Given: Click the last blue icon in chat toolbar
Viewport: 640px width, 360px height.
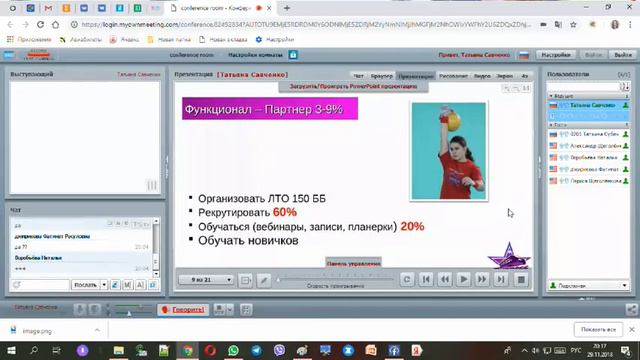Looking at the screenshot, I should (x=153, y=284).
